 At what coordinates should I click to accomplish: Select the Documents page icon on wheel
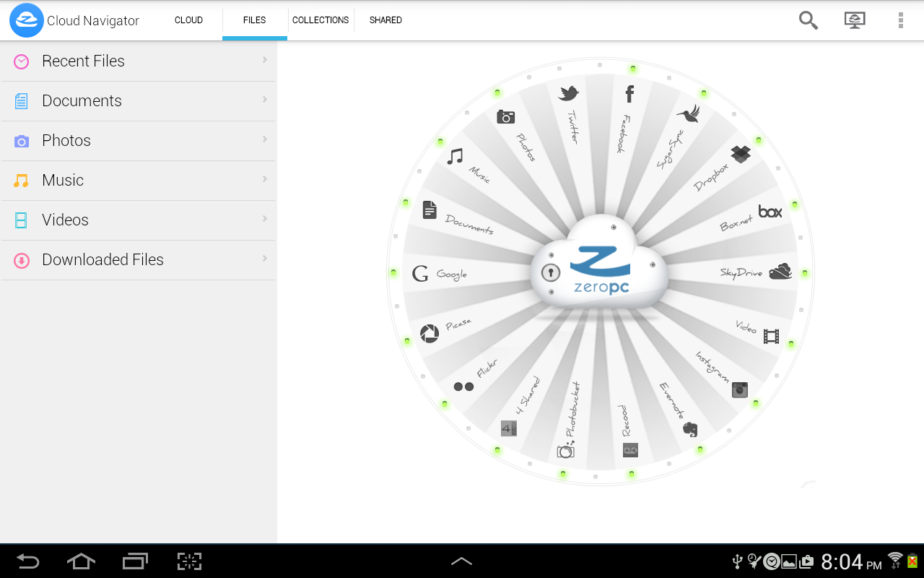coord(430,210)
